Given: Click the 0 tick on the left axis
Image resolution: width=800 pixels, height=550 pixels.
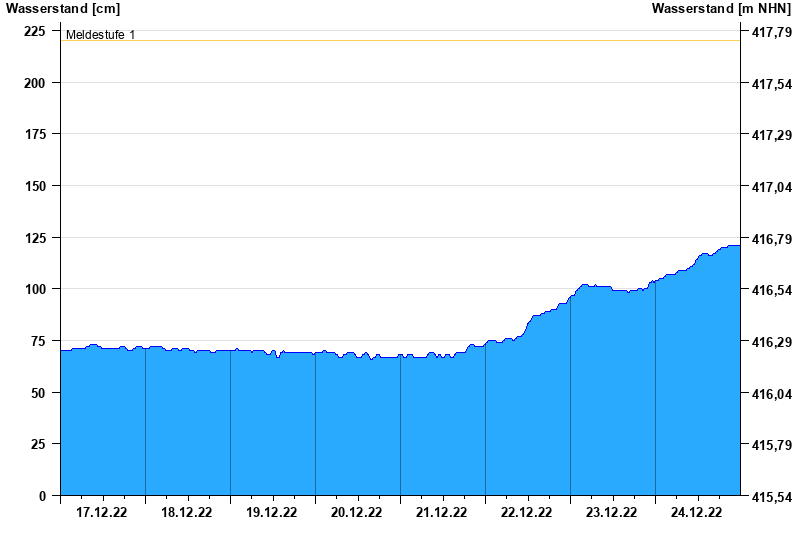Looking at the screenshot, I should point(42,496).
